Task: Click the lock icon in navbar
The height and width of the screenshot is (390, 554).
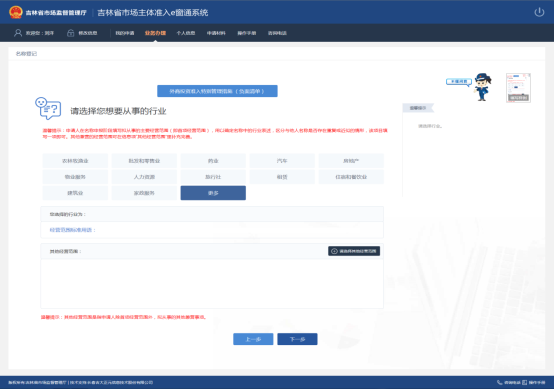Action: (70, 33)
